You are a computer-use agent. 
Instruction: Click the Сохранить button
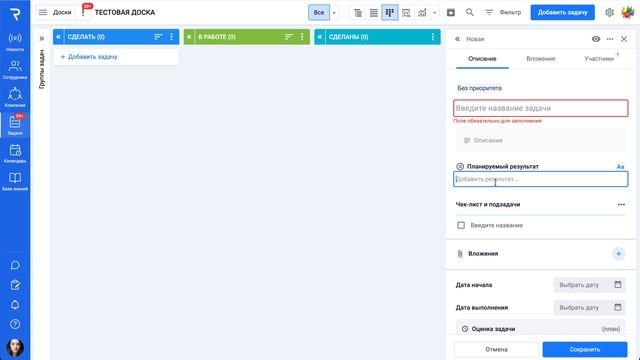pos(584,349)
